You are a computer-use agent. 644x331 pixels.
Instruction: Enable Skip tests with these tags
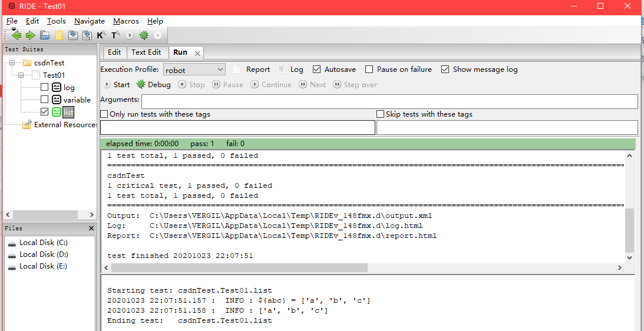tap(380, 114)
